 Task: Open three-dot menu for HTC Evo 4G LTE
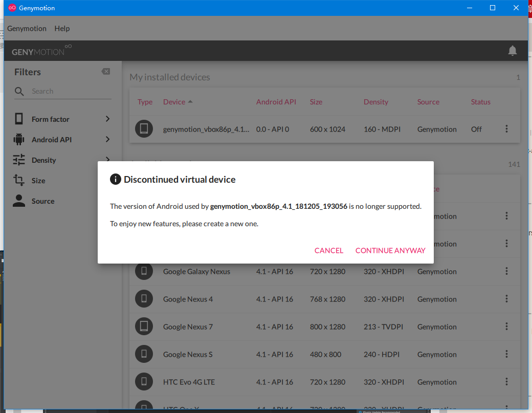click(506, 381)
